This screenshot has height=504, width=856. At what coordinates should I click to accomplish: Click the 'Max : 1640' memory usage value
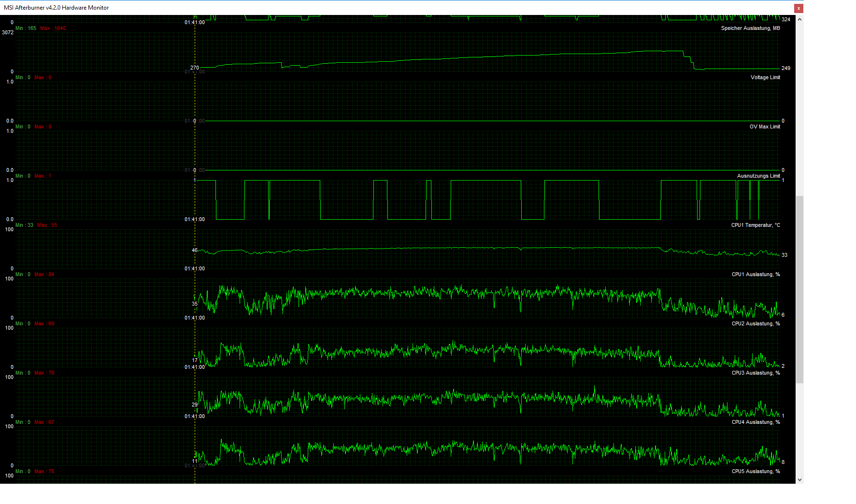(x=53, y=28)
